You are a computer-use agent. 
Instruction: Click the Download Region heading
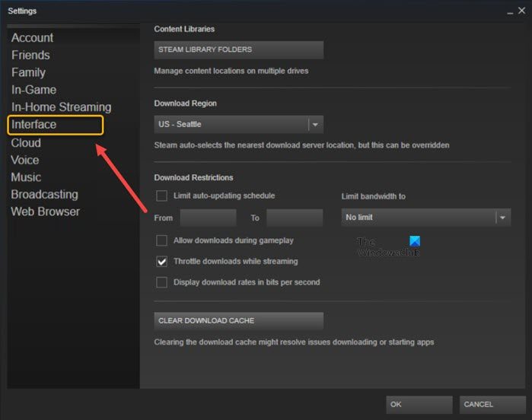click(185, 103)
